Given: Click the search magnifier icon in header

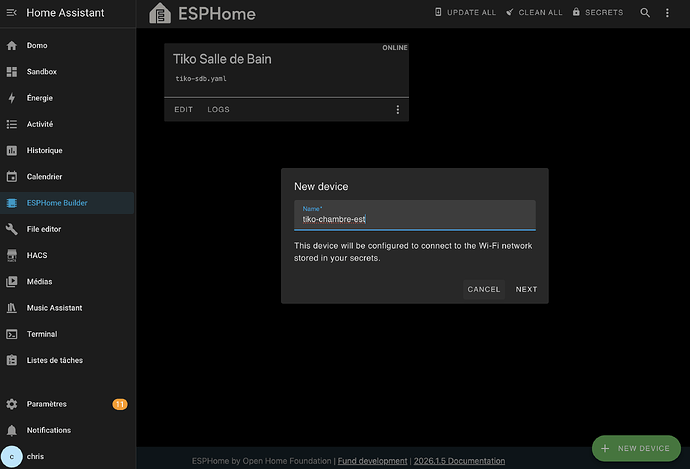Looking at the screenshot, I should click(x=645, y=13).
